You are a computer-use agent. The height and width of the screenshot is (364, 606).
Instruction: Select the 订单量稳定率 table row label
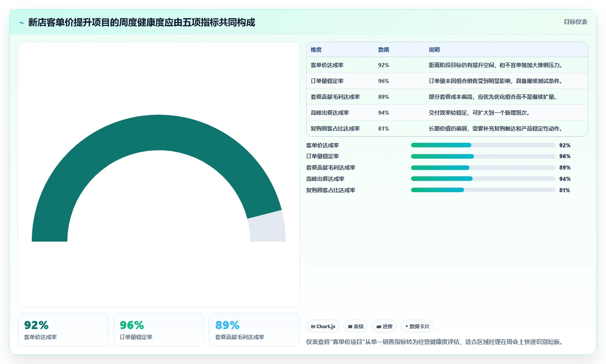pos(327,81)
